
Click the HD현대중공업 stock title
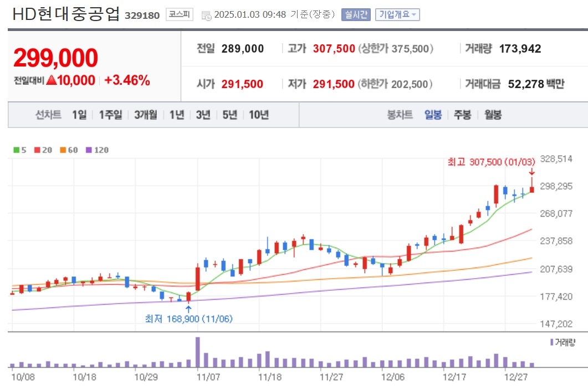click(x=66, y=14)
